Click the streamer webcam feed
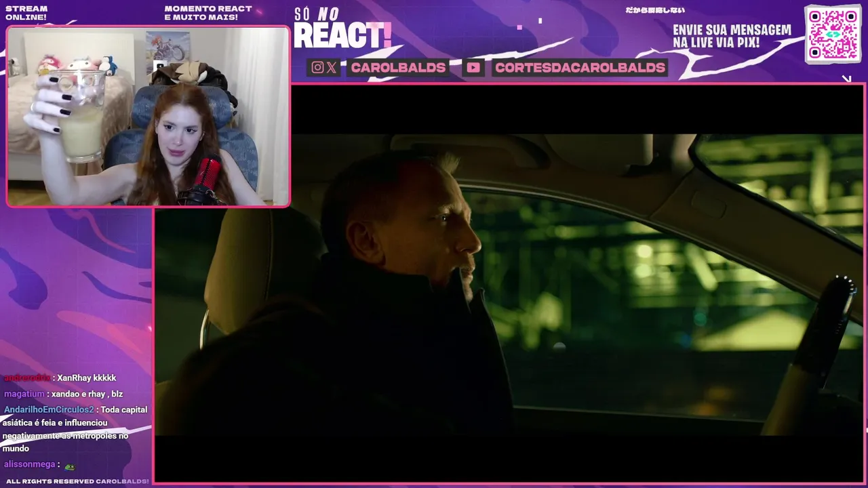Viewport: 868px width, 488px height. click(149, 116)
